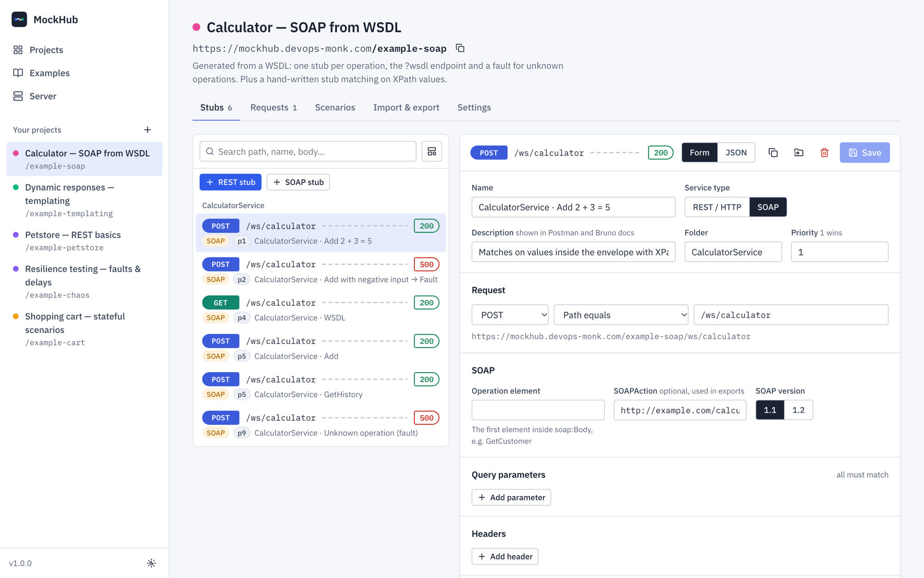Add a query parameter
This screenshot has width=924, height=578.
tap(511, 498)
